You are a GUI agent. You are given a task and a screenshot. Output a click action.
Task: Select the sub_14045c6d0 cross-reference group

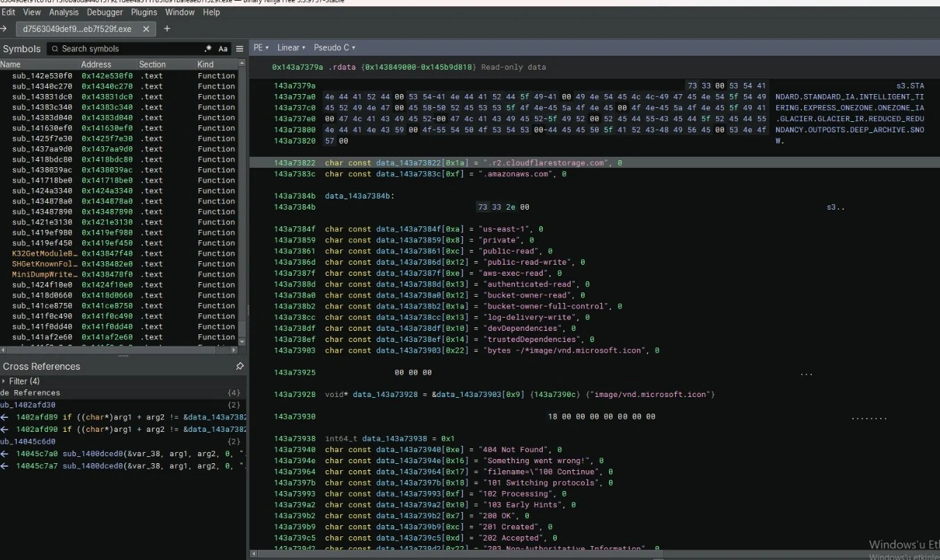click(123, 442)
